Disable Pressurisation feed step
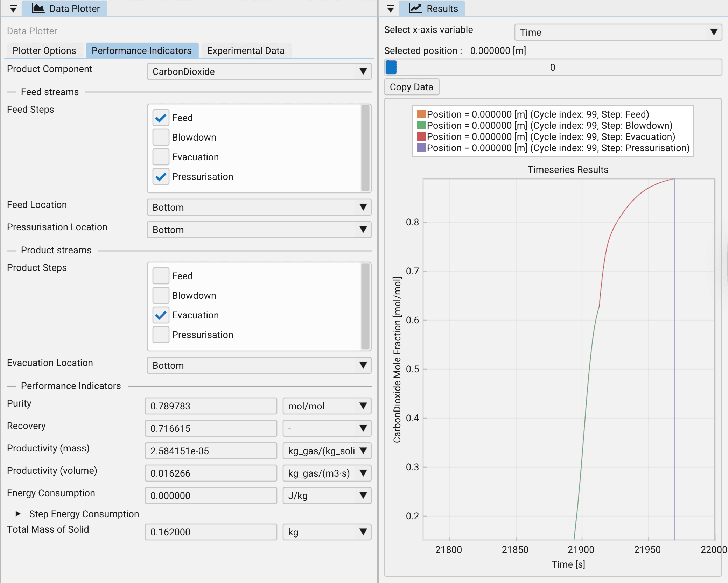The image size is (728, 583). [x=161, y=177]
